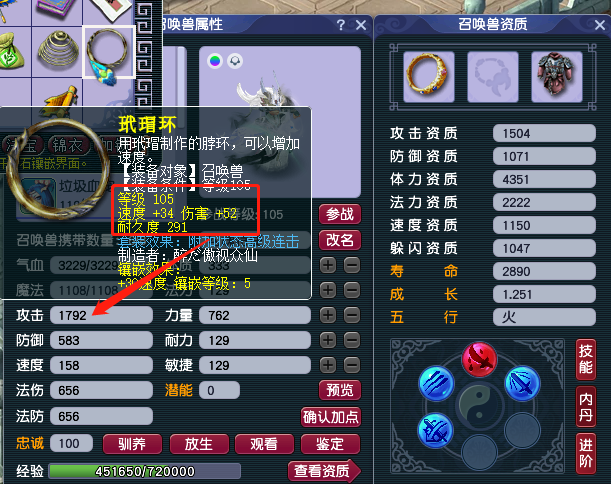
Task: Select the red bloody blade skill icon
Action: tap(479, 359)
